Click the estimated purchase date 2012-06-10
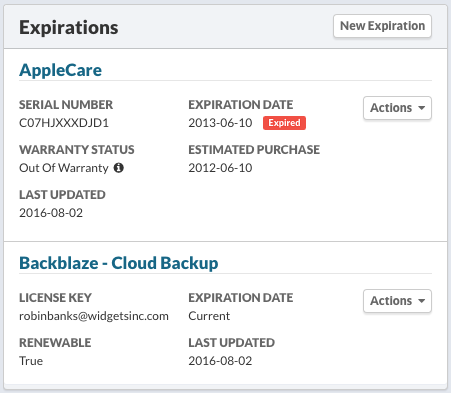The width and height of the screenshot is (451, 393). point(220,168)
